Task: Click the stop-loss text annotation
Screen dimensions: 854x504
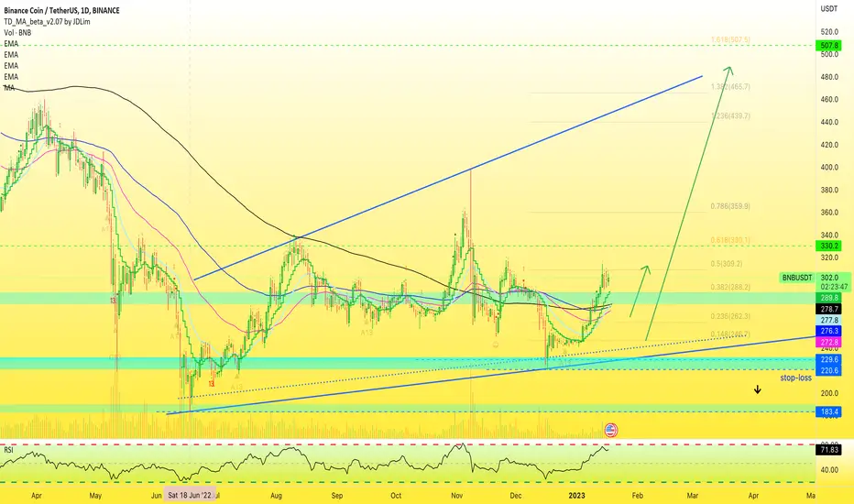Action: pyautogui.click(x=795, y=378)
